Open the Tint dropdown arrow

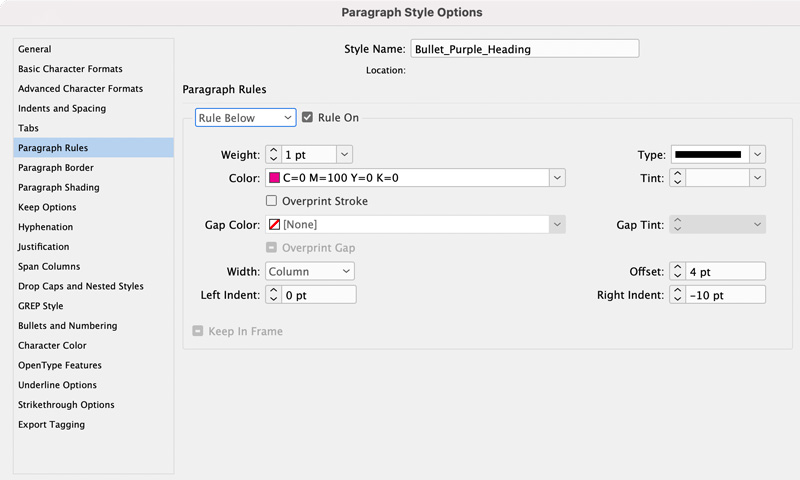tap(757, 178)
